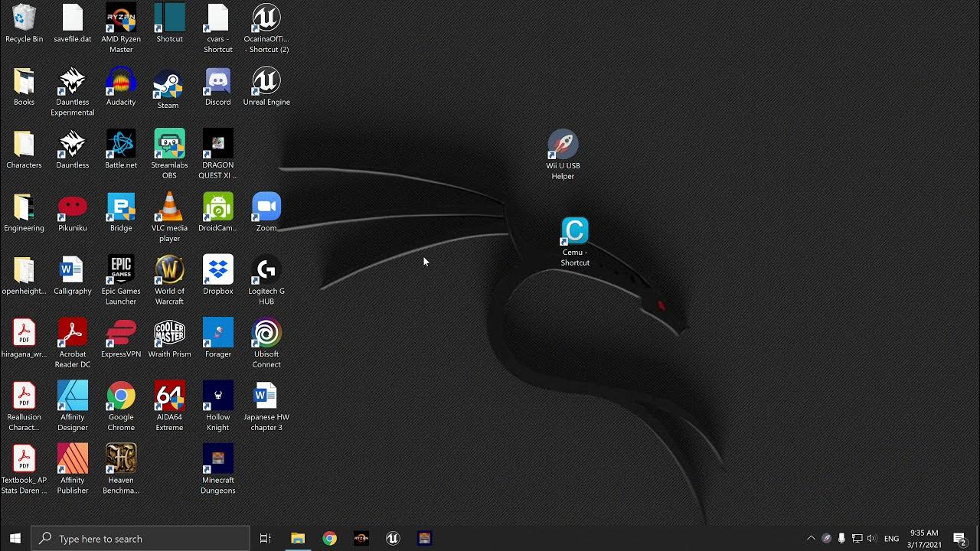Select the Discord desktop icon

coord(218,86)
